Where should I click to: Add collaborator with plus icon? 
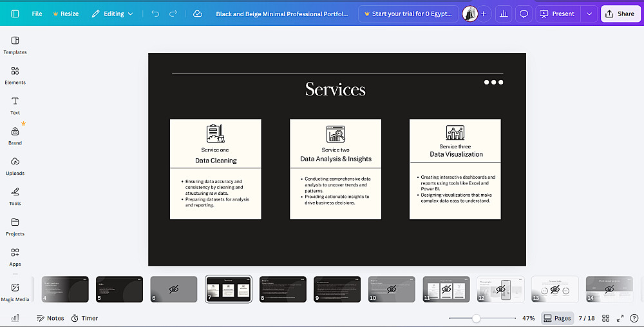484,14
